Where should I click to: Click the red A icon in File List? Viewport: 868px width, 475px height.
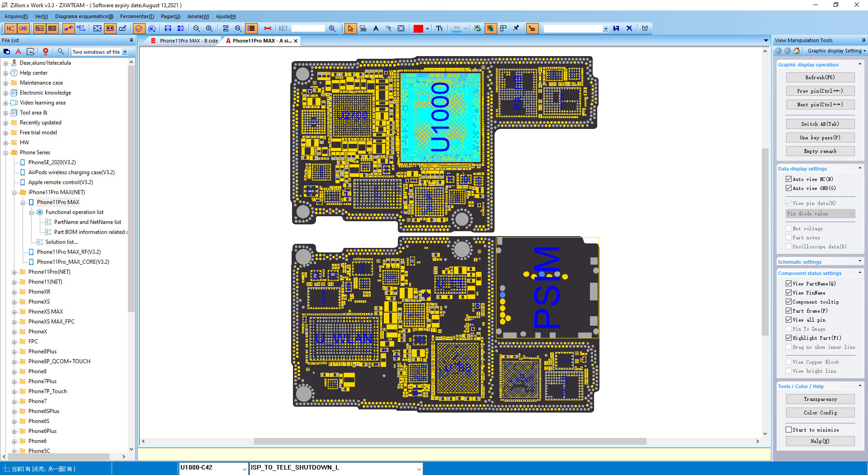tap(19, 52)
